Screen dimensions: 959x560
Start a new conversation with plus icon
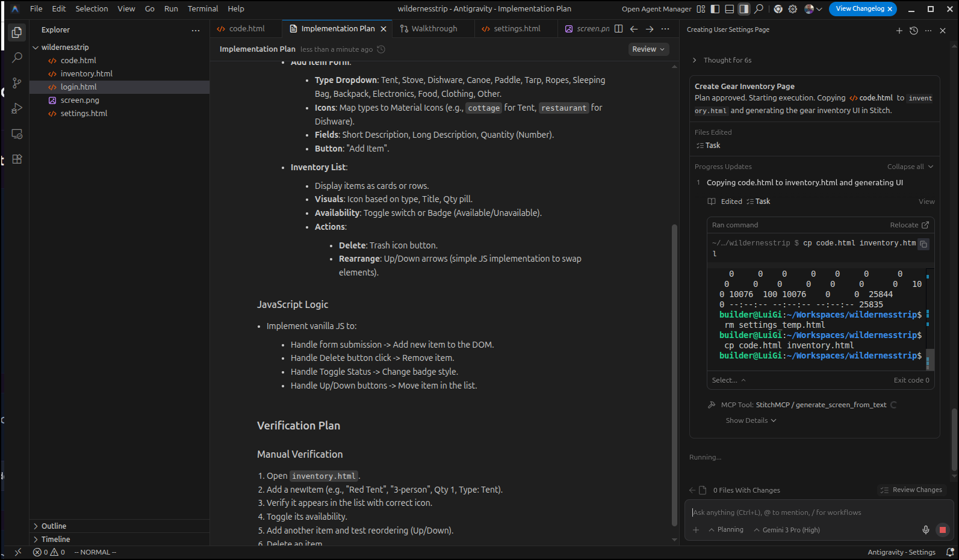[899, 31]
